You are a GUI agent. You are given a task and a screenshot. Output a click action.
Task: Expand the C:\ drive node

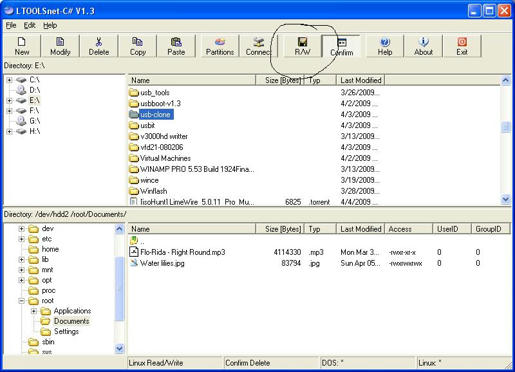coord(9,80)
